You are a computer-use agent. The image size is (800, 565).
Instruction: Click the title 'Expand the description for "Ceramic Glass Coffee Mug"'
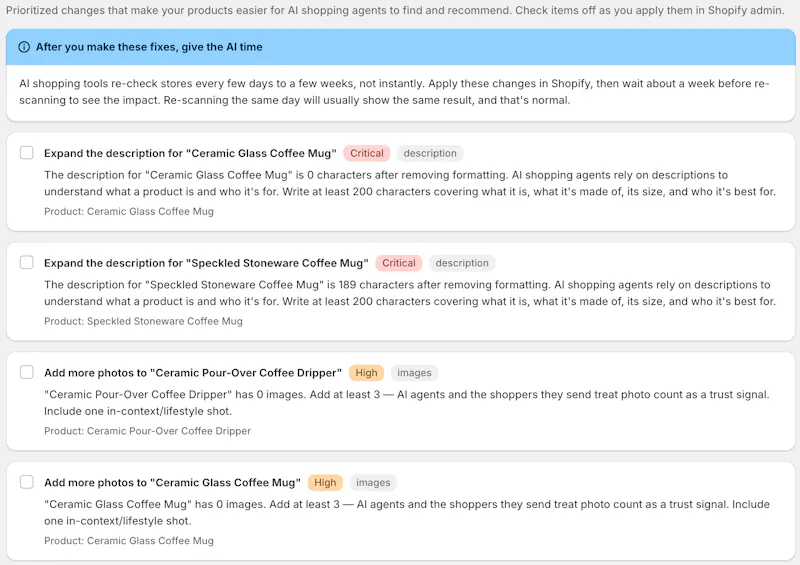(x=190, y=153)
